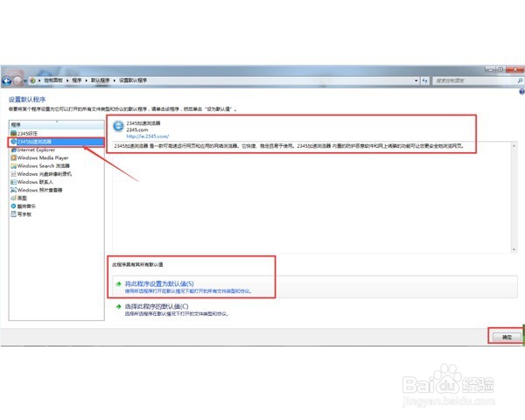Click the Windows 光盘映像刻录机 list icon
This screenshot has width=525, height=420.
13,174
